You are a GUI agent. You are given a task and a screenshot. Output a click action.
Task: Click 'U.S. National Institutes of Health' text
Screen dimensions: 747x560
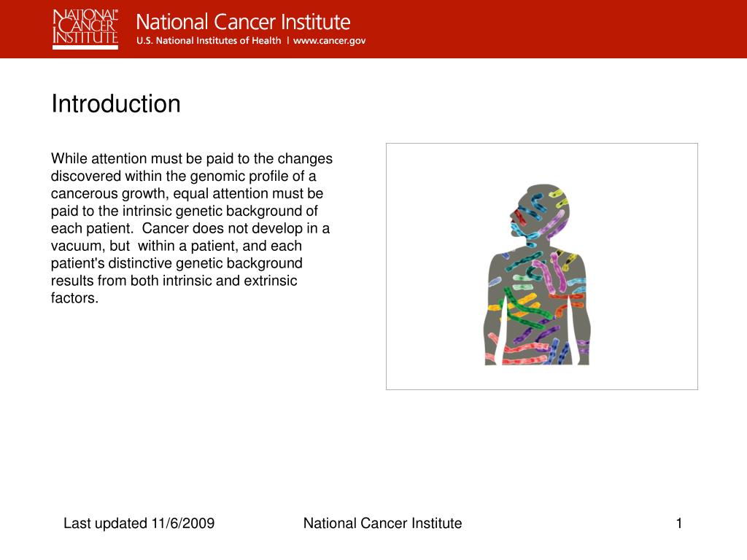[x=209, y=41]
